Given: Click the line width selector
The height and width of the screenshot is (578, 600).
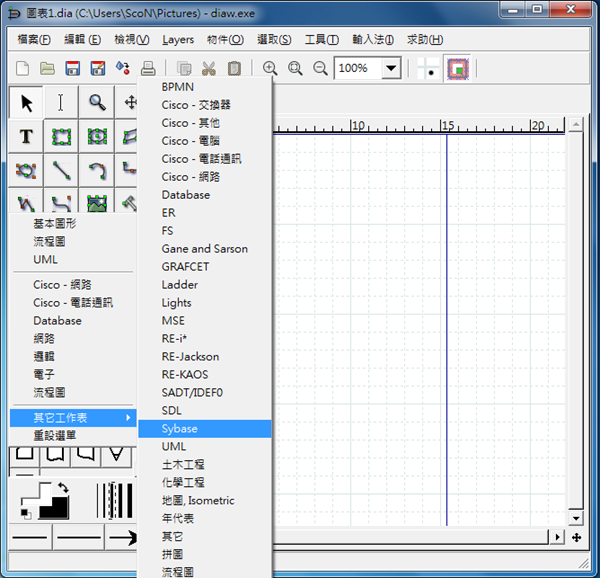Looking at the screenshot, I should tap(115, 500).
